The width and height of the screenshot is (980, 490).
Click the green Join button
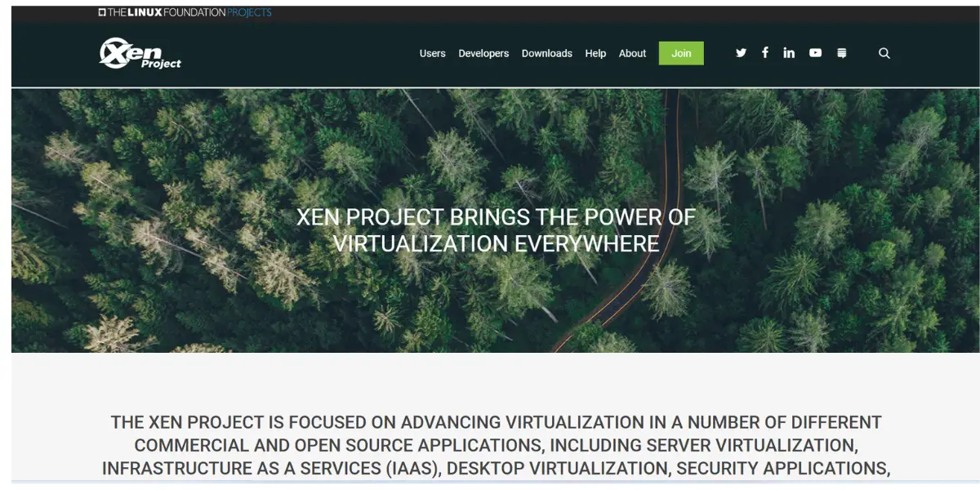click(x=681, y=53)
